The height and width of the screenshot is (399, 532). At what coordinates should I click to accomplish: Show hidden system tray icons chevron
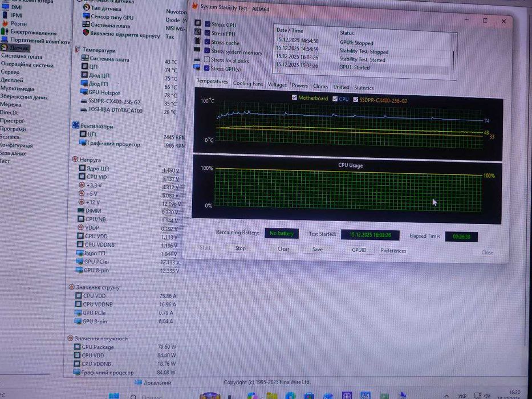pyautogui.click(x=447, y=396)
